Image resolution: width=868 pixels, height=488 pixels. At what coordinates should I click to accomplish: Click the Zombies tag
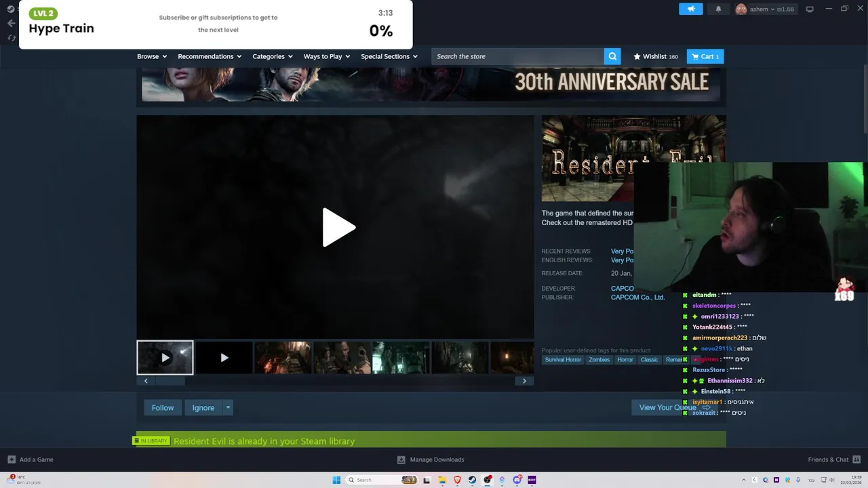(x=599, y=360)
